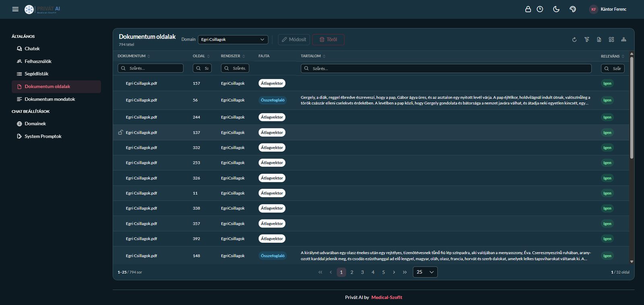Open the grid layout view icon

click(x=611, y=39)
